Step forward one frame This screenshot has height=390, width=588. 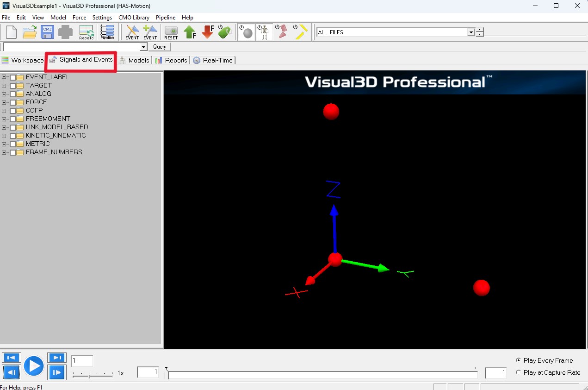(57, 372)
